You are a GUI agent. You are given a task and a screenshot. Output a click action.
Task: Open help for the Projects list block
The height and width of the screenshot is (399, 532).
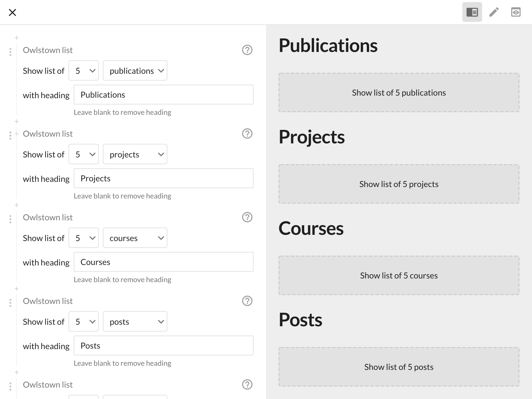click(x=247, y=134)
